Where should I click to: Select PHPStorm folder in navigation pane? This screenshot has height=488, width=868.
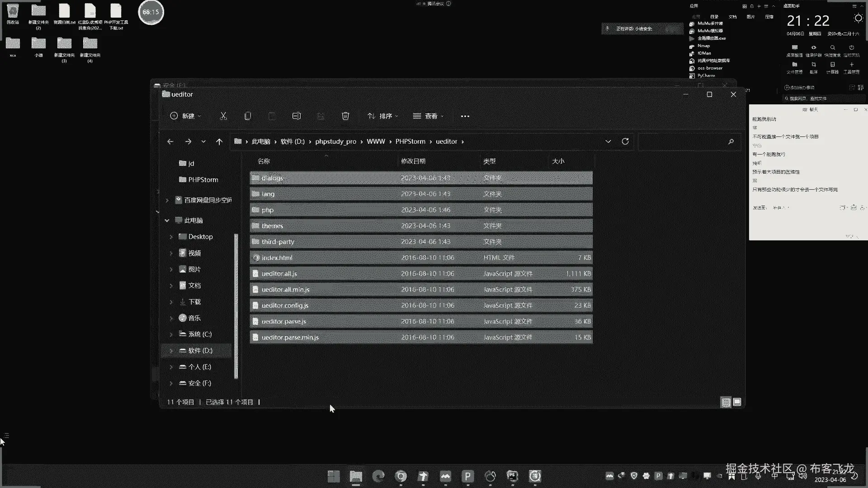203,180
